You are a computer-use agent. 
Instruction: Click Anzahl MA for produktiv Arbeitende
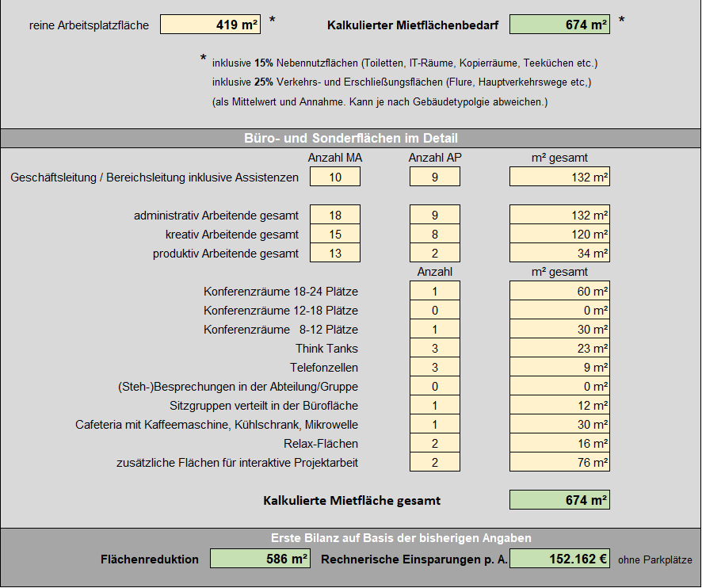335,253
